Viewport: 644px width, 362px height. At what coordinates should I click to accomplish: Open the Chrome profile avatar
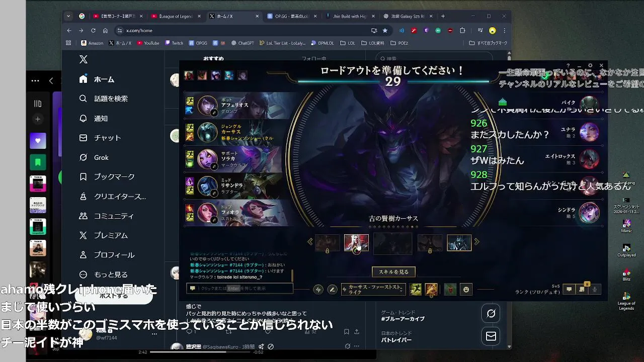tap(492, 31)
